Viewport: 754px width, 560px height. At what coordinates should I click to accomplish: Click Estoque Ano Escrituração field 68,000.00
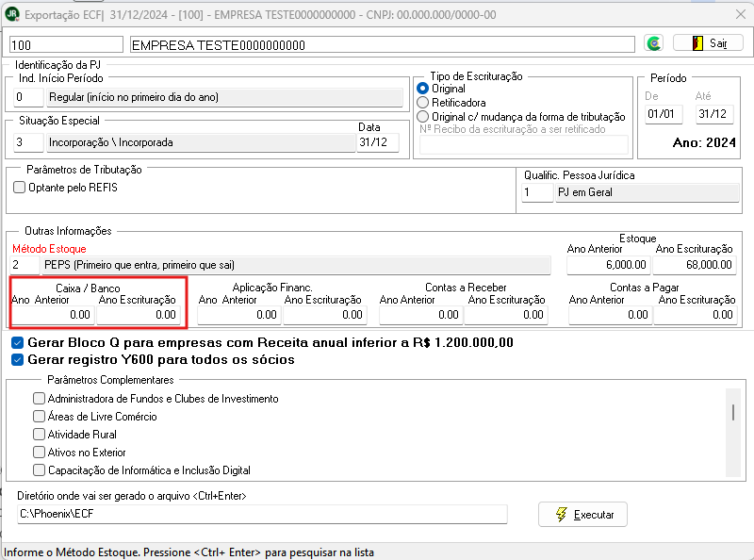pos(695,265)
